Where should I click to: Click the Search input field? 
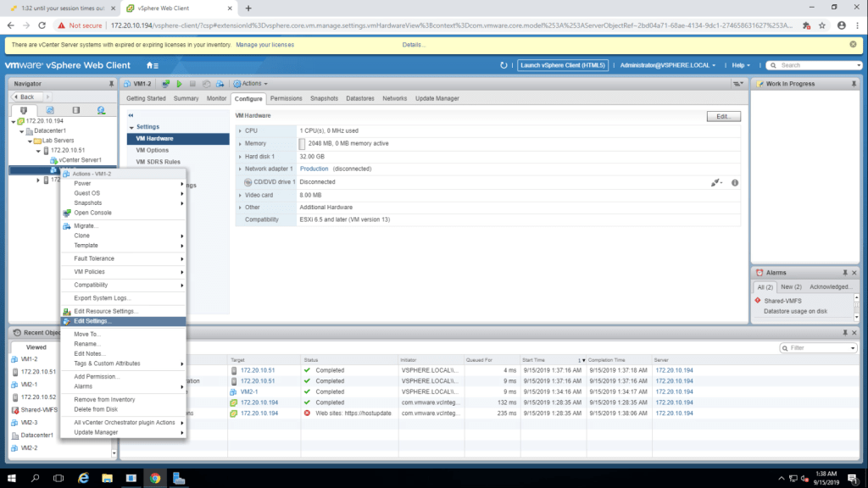pyautogui.click(x=814, y=65)
